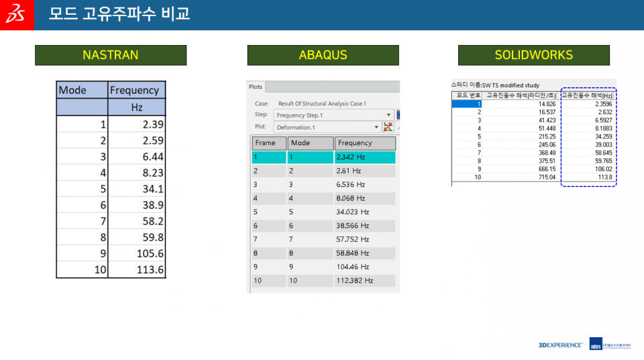Open the Step dropdown showing Frequency Step.1
Viewport: 644px width, 360px height.
333,116
